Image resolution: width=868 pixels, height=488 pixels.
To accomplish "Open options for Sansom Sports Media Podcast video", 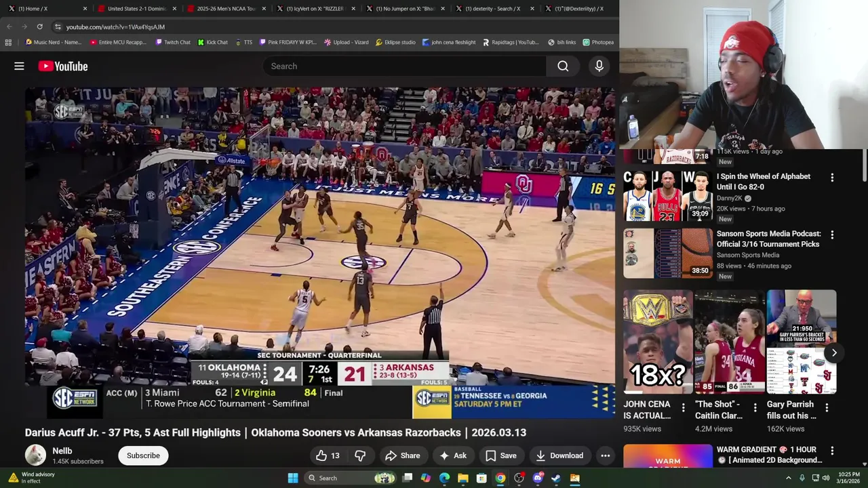I will [832, 235].
